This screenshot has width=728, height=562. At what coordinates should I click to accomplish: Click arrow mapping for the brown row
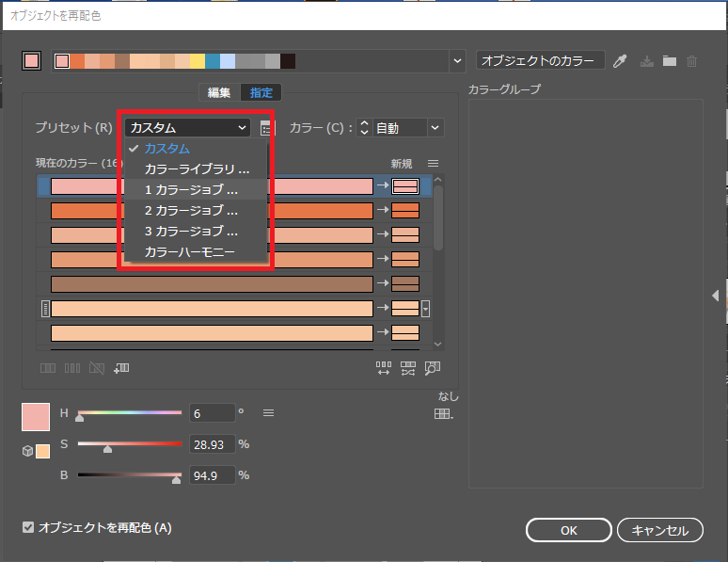point(383,283)
